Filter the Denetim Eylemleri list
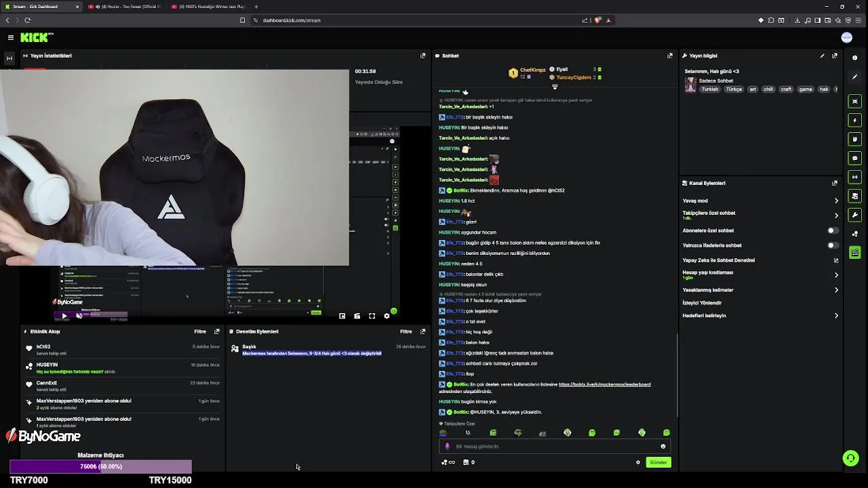This screenshot has width=868, height=488. [x=406, y=331]
